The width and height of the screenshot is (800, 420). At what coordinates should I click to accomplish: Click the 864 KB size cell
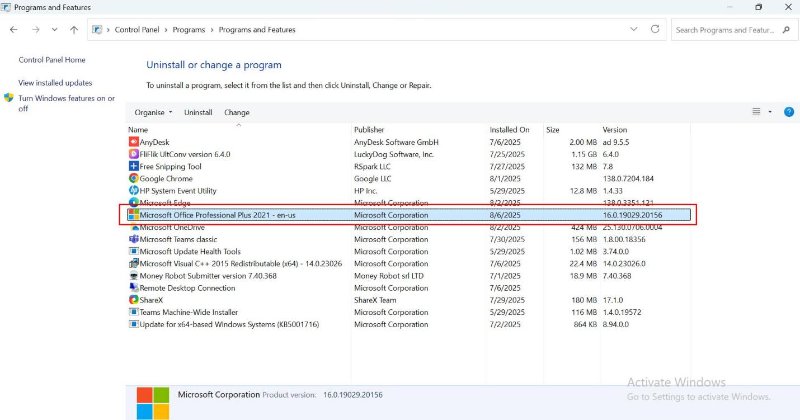(x=585, y=325)
